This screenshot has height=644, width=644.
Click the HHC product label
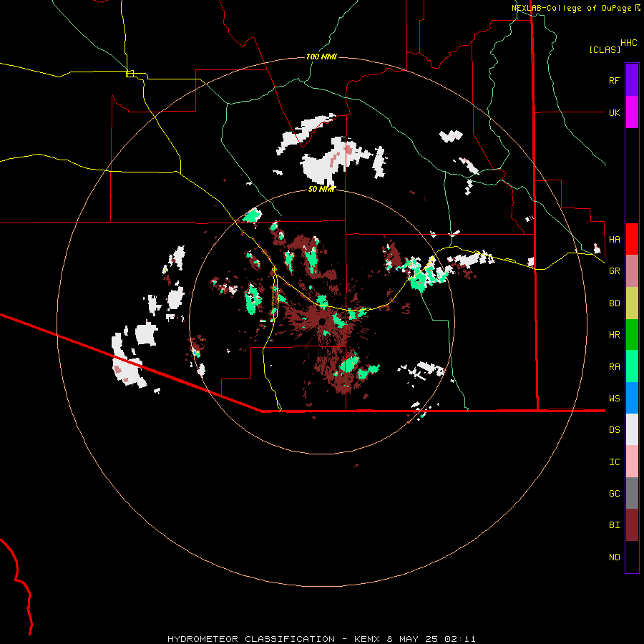629,43
